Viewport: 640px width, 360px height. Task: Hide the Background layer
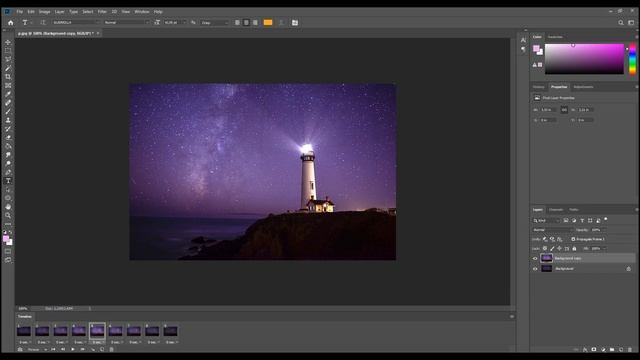click(535, 269)
